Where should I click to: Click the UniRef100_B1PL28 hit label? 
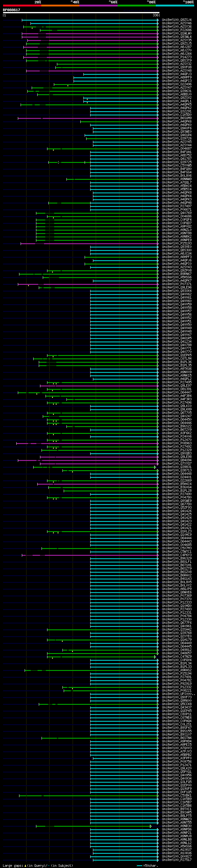177,491
